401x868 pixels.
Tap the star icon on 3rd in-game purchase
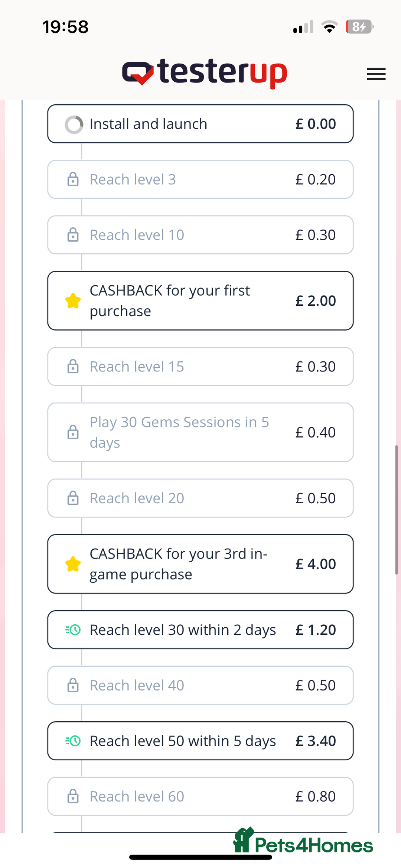[73, 564]
